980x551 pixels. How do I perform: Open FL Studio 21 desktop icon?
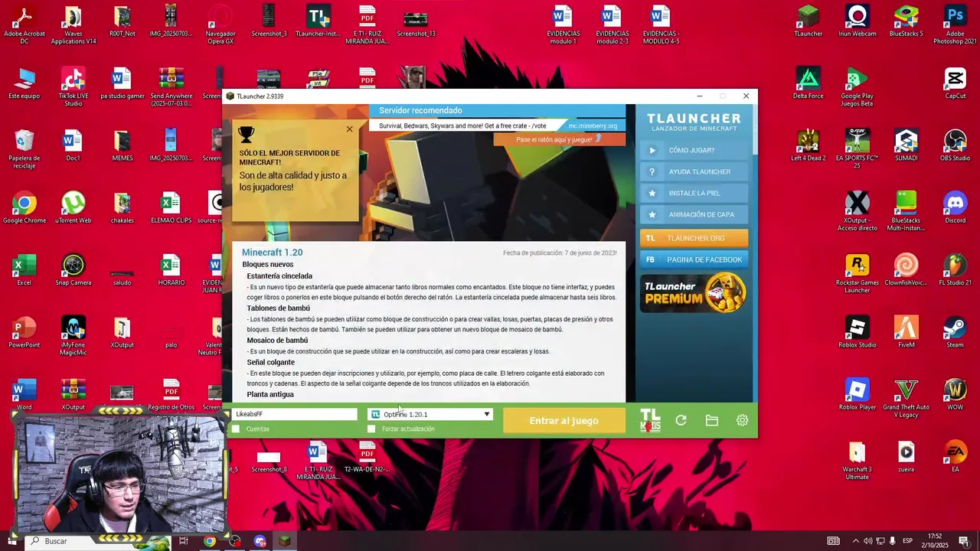pyautogui.click(x=955, y=269)
